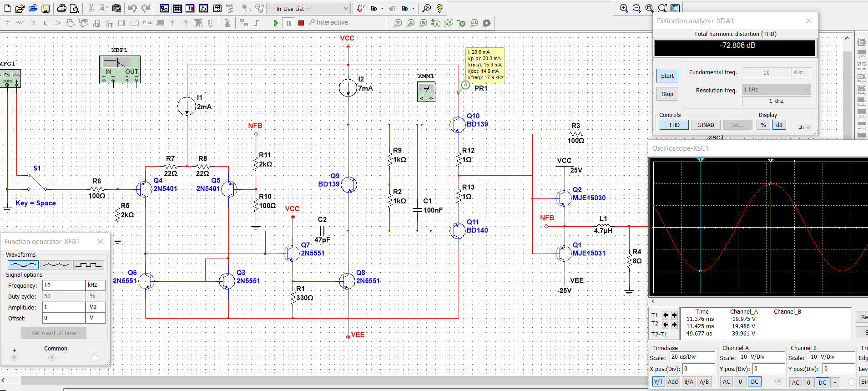868x391 pixels.
Task: Select B/A mode on oscilloscope
Action: (x=689, y=381)
